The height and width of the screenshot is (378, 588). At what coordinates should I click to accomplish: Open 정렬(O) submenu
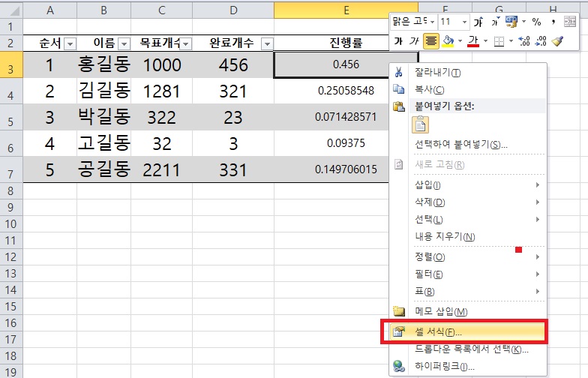click(468, 256)
